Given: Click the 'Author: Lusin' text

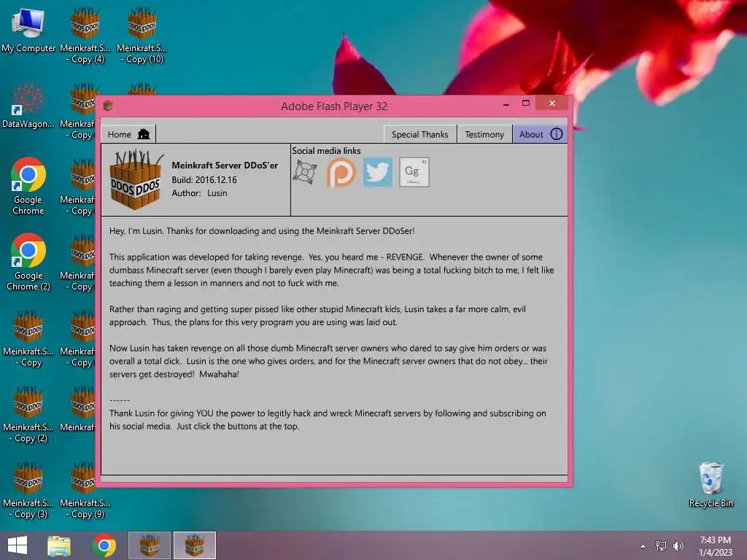Looking at the screenshot, I should point(199,192).
